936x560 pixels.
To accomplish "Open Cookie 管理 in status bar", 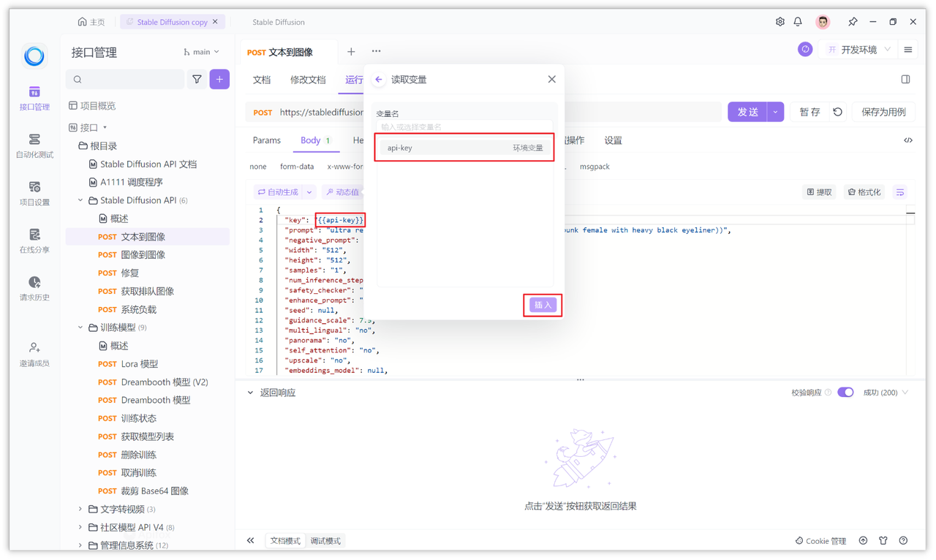I will click(820, 541).
